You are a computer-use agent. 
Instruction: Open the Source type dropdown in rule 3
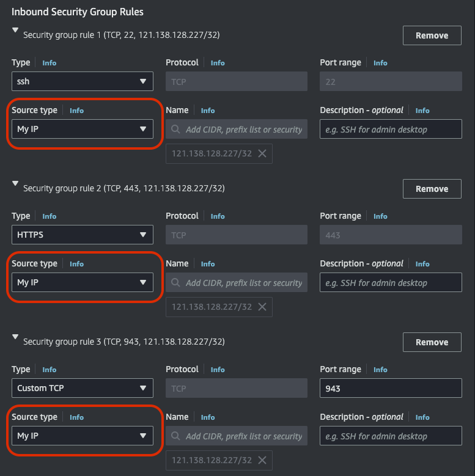(x=83, y=436)
